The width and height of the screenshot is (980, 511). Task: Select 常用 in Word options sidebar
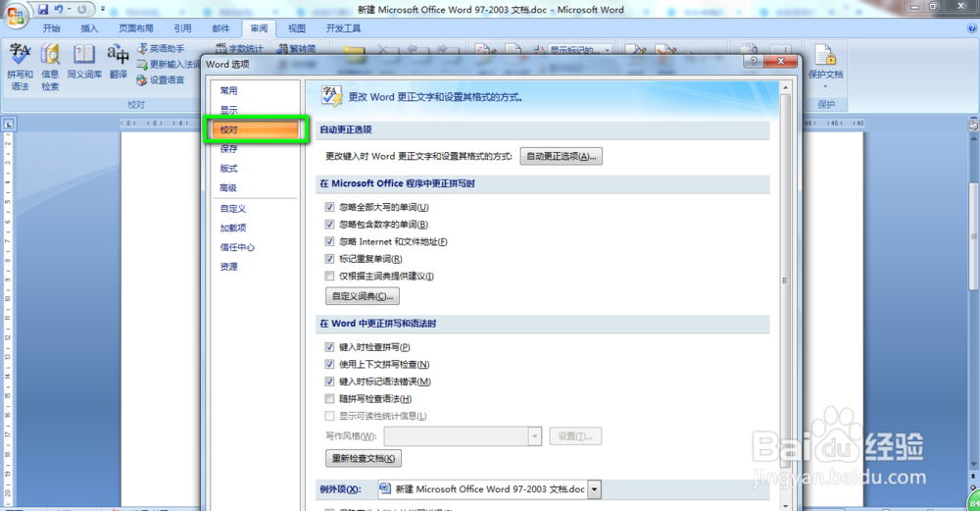[255, 90]
